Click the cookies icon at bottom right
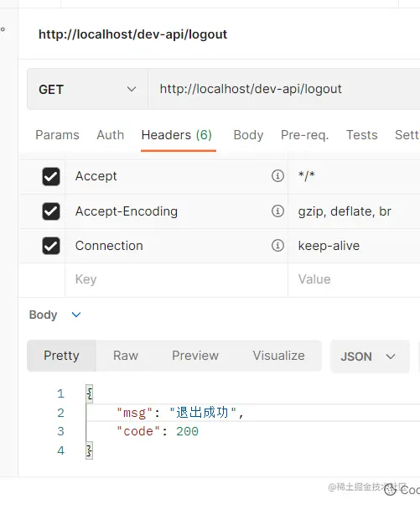The height and width of the screenshot is (505, 420). pos(391,490)
